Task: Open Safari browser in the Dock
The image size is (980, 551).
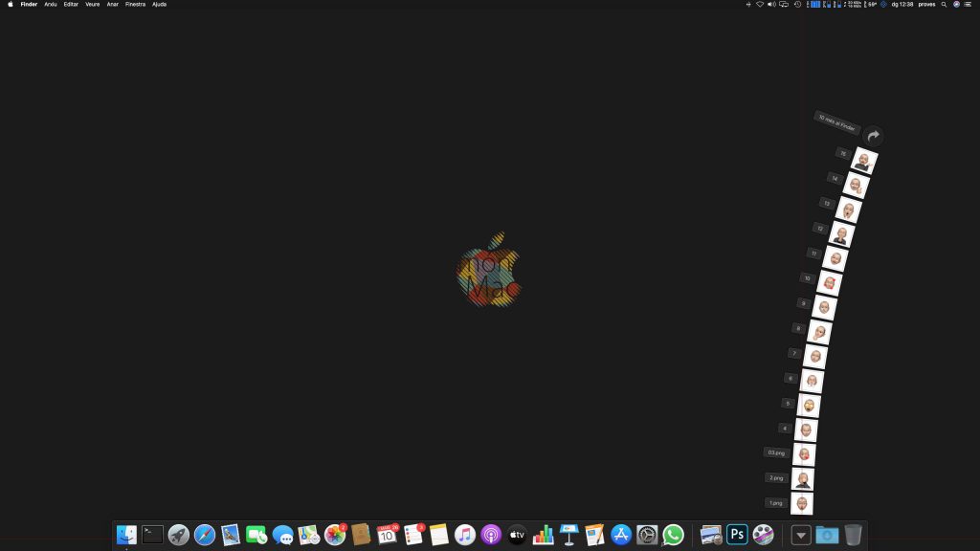Action: coord(204,535)
